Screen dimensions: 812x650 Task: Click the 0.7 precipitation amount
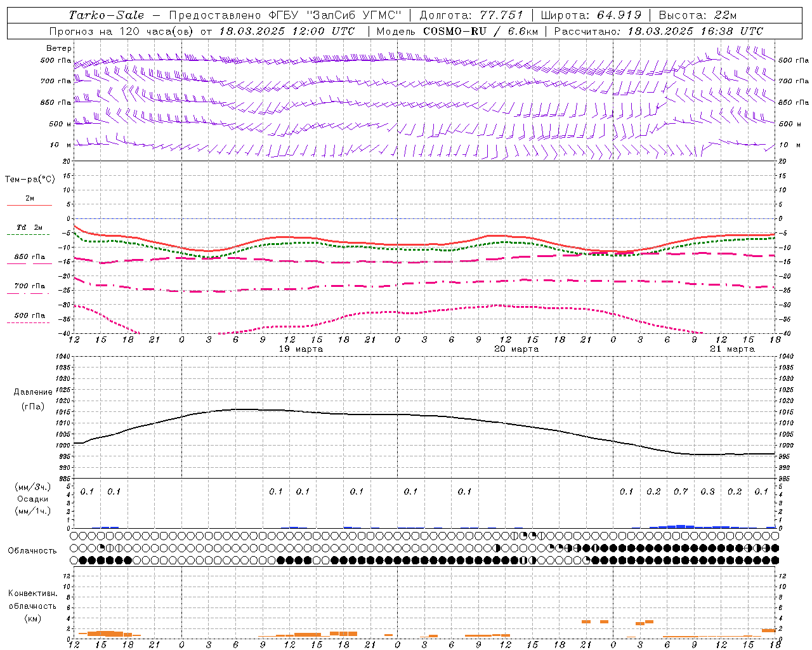pyautogui.click(x=681, y=492)
